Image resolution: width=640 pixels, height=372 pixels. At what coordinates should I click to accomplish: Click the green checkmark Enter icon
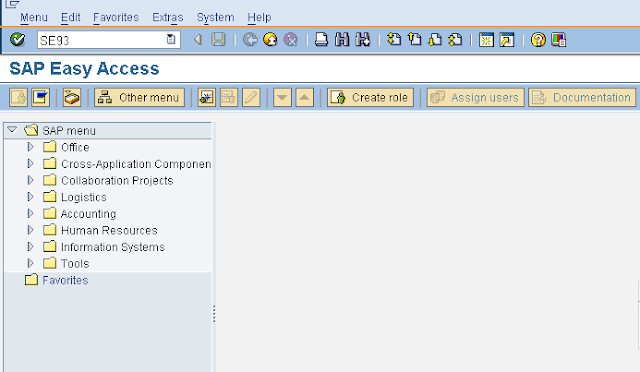17,40
